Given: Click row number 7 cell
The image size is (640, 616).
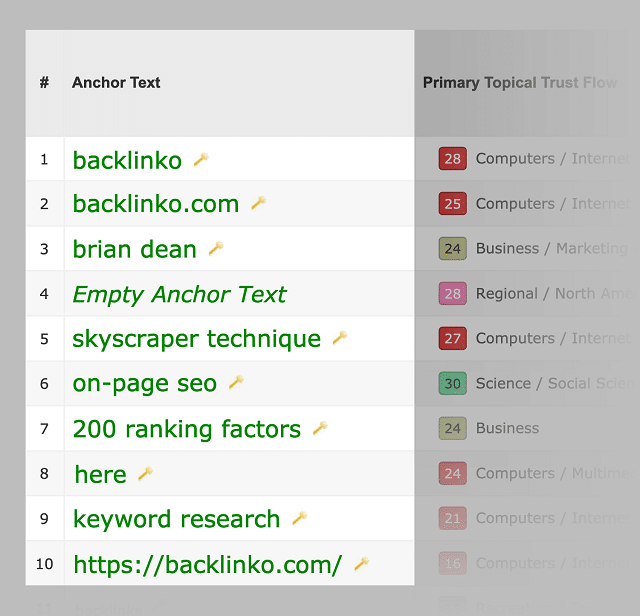Looking at the screenshot, I should point(44,429).
